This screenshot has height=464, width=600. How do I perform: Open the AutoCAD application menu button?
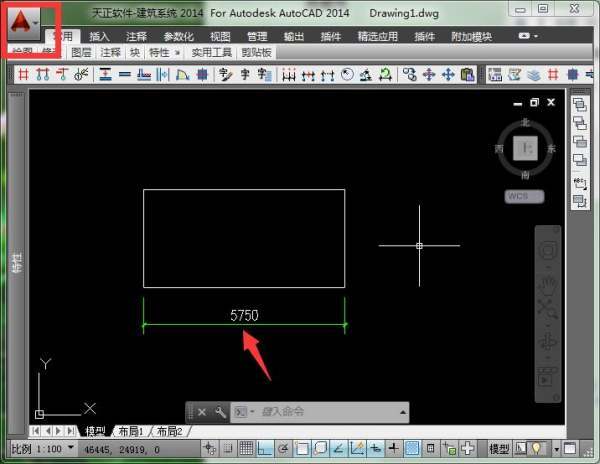[x=23, y=20]
